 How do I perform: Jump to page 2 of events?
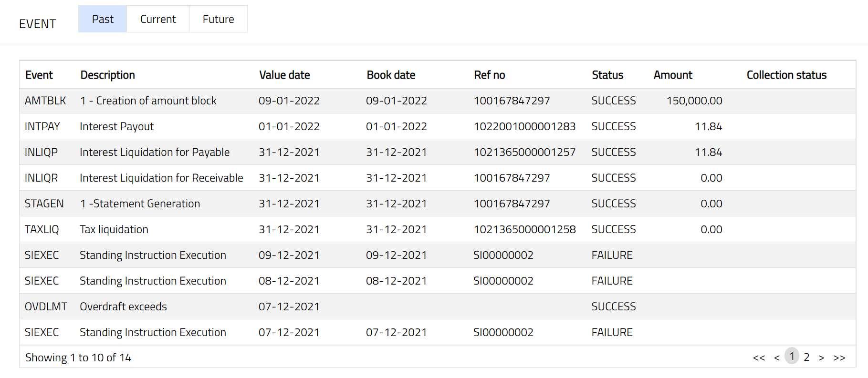[806, 357]
